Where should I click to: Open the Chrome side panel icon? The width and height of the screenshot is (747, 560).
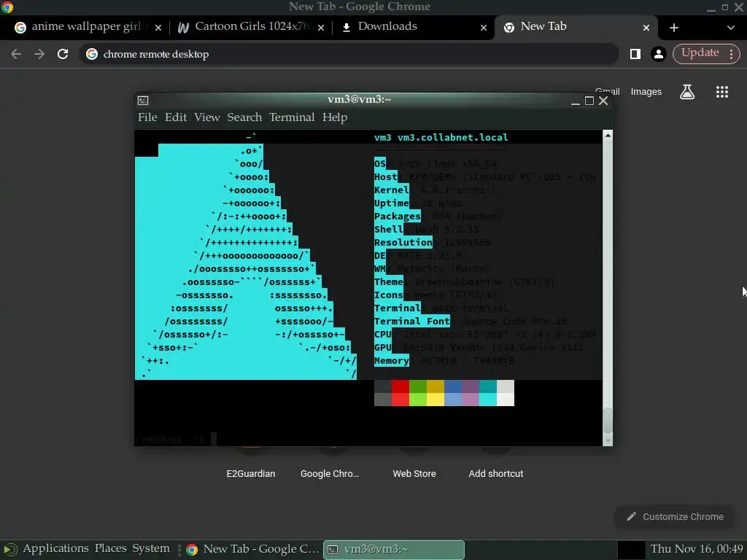click(x=635, y=54)
